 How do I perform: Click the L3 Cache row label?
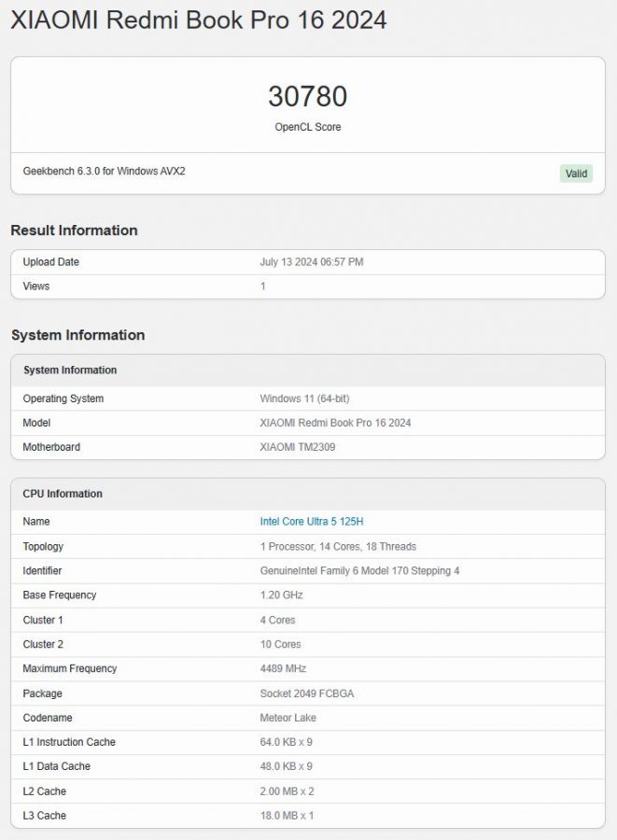coord(45,816)
